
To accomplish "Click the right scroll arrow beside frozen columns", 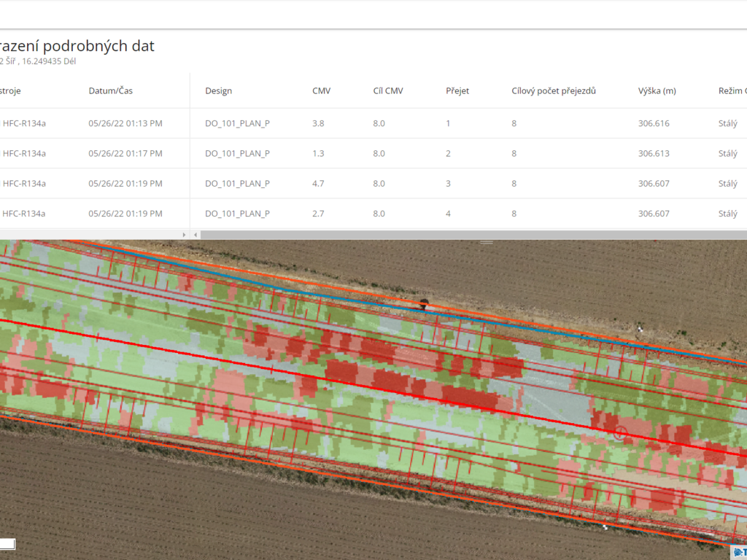I will click(x=185, y=235).
